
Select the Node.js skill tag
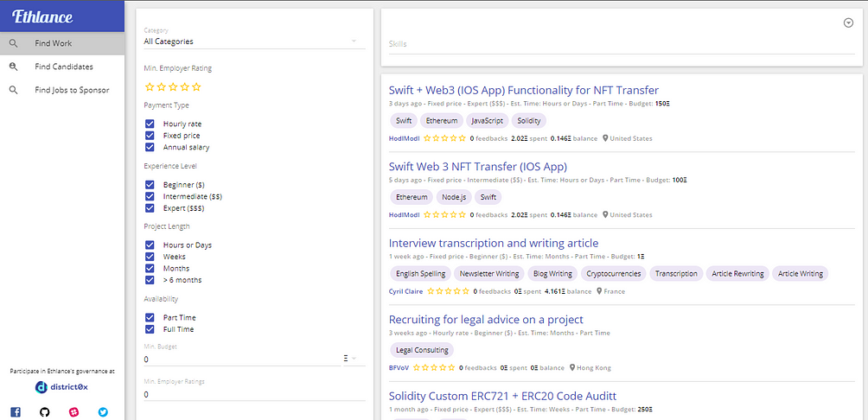(x=455, y=197)
